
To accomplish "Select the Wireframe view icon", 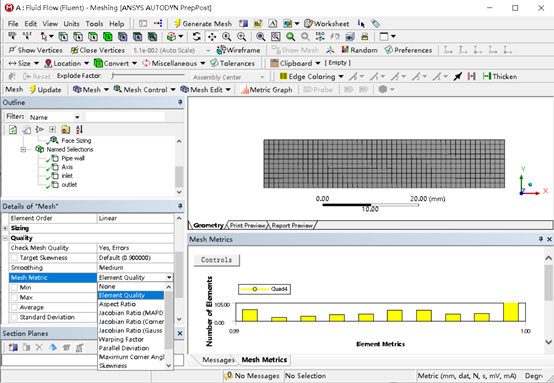I will pyautogui.click(x=221, y=50).
